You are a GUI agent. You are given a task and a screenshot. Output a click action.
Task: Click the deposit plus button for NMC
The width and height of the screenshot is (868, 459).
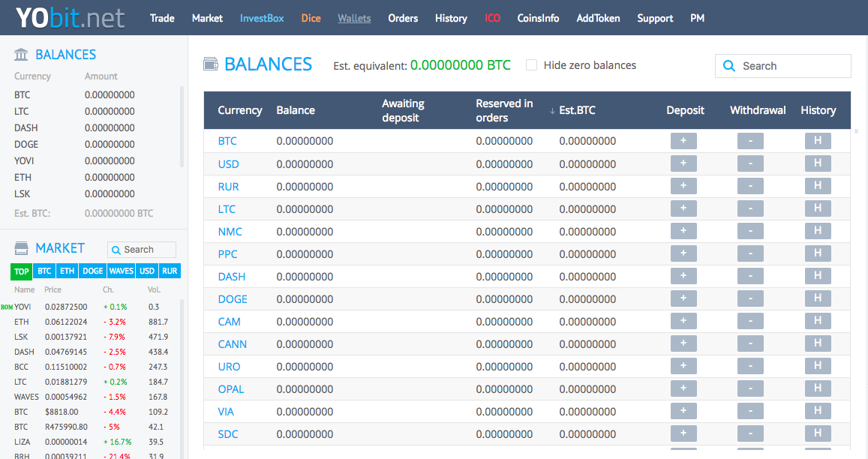click(x=683, y=231)
